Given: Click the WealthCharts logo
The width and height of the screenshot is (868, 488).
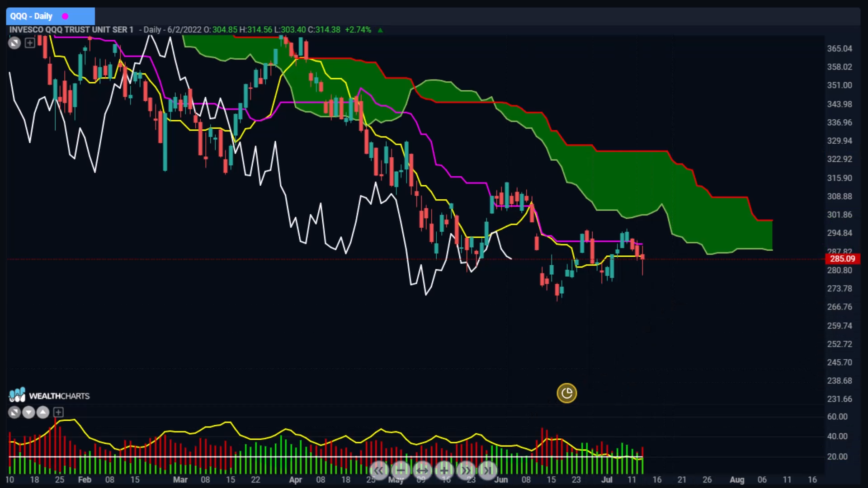Looking at the screenshot, I should [49, 395].
